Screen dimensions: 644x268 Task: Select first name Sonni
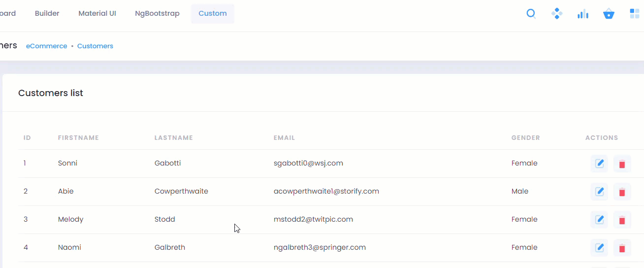pos(67,163)
